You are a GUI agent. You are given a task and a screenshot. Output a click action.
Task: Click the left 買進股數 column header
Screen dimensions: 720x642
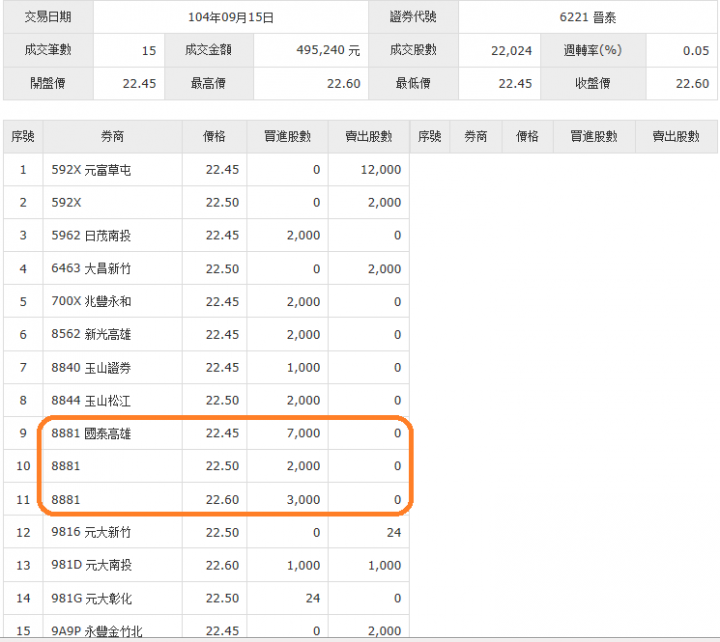pyautogui.click(x=287, y=136)
